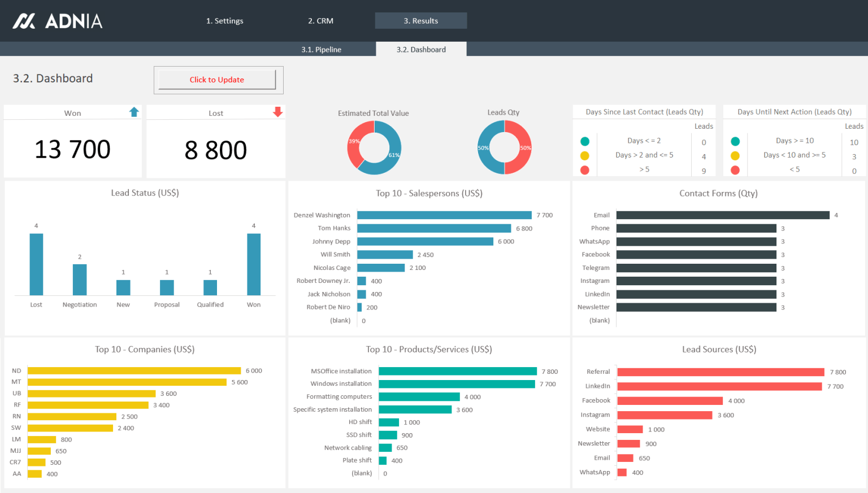Select the green dot for Days >= 10
The width and height of the screenshot is (868, 493).
(735, 141)
